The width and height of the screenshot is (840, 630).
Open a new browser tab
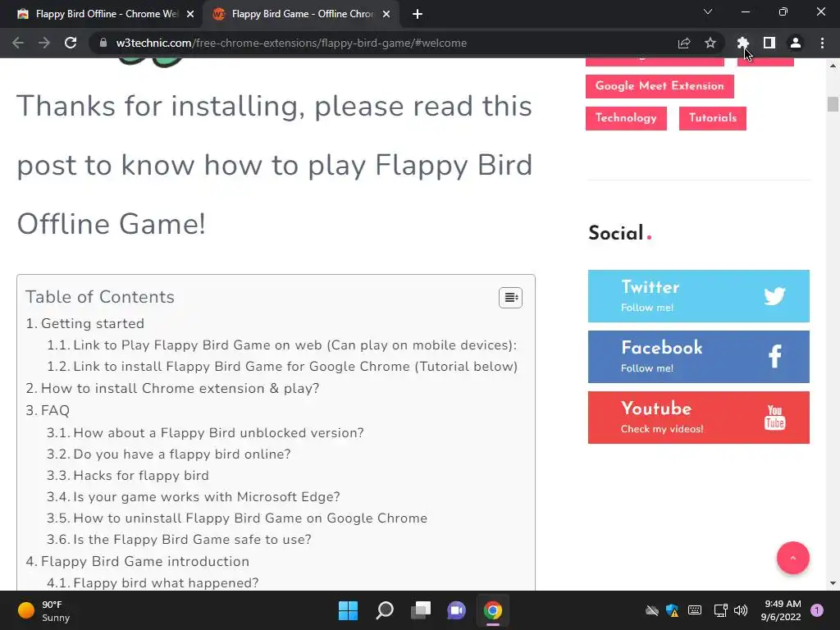click(418, 14)
